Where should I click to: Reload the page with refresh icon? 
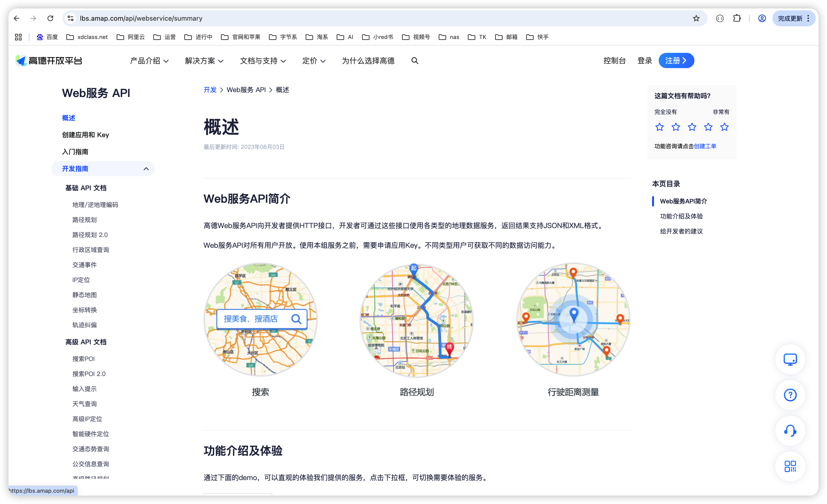[x=50, y=19]
